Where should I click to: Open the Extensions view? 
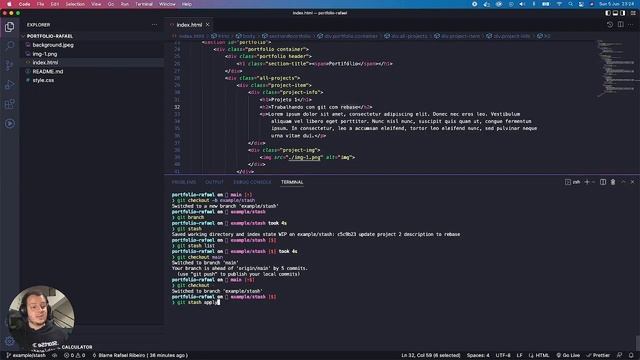point(9,104)
